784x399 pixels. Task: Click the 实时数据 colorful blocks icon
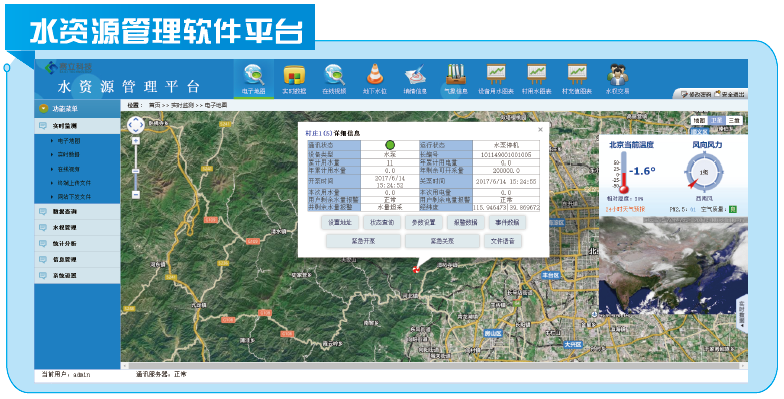point(294,75)
